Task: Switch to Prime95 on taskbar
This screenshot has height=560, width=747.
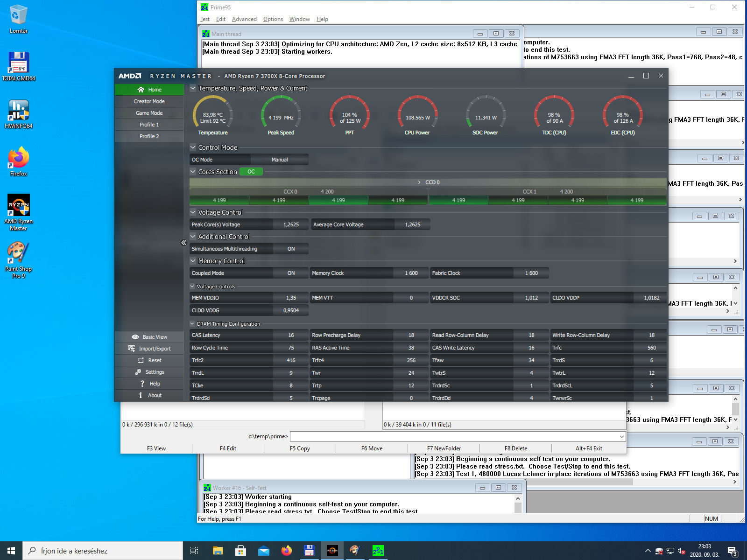Action: (378, 551)
